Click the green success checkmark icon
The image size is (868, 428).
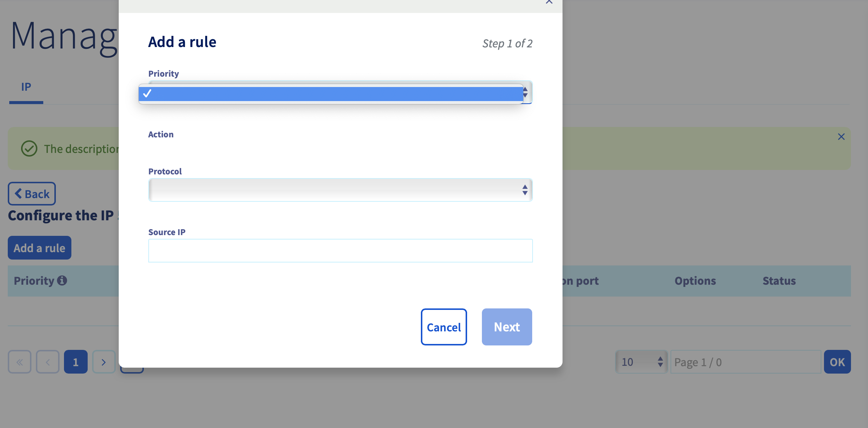[x=29, y=149]
